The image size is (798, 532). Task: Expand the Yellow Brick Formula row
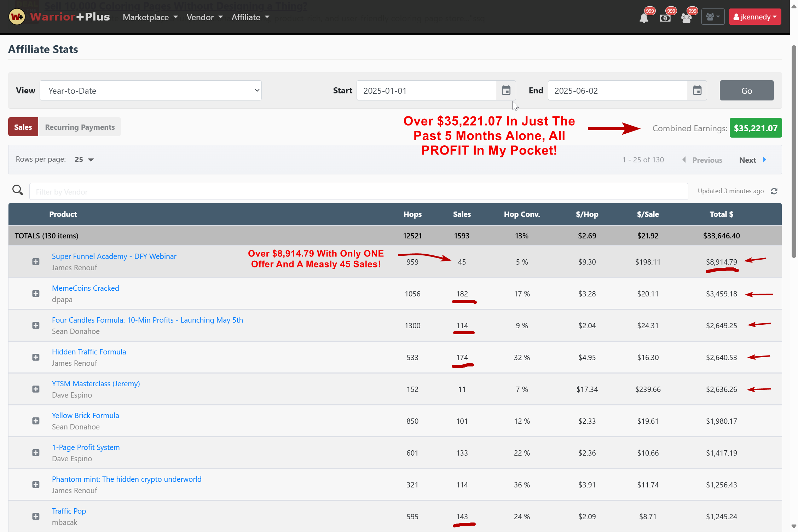(x=36, y=421)
